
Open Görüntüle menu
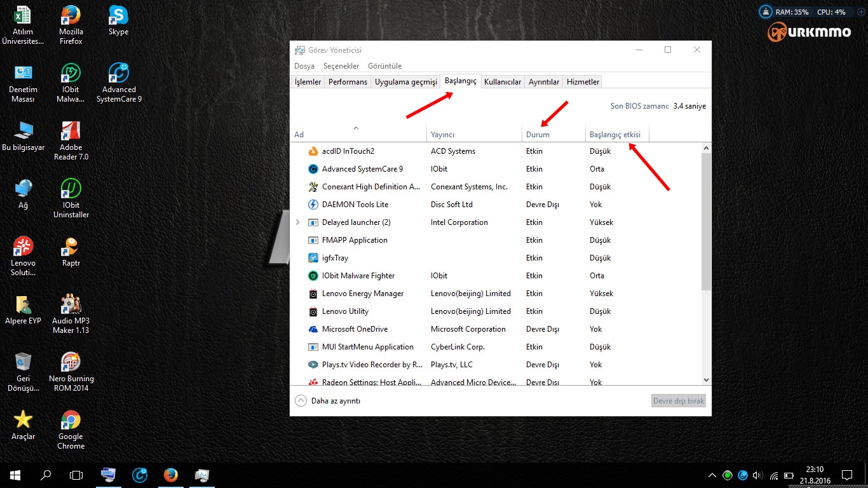(x=385, y=66)
